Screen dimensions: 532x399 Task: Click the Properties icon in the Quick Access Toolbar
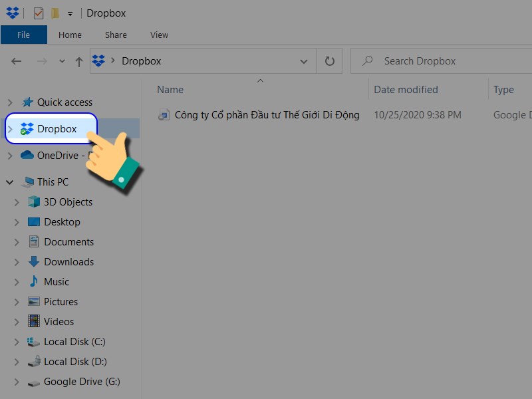(38, 13)
